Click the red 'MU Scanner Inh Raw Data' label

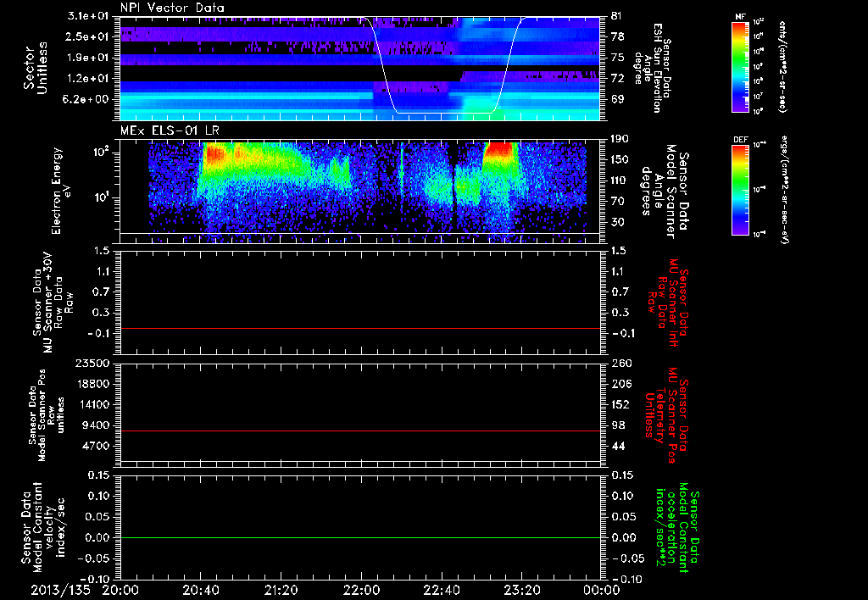[668, 303]
